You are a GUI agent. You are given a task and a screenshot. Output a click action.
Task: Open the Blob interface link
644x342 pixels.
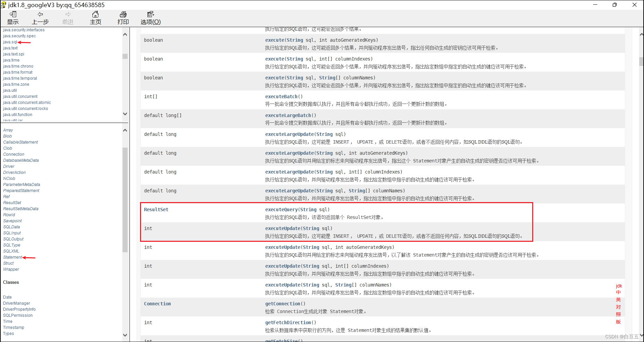click(7, 136)
